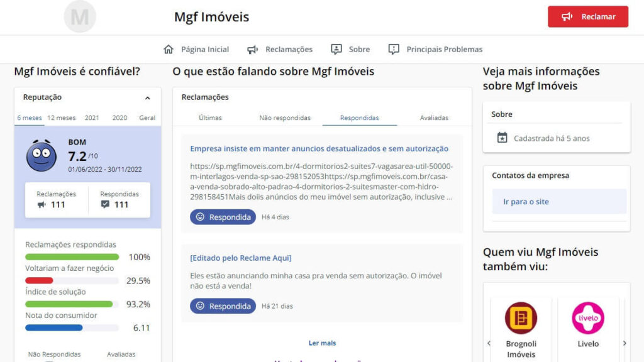
Task: Click the Voltariam a fazer negócio red bar
Action: pyautogui.click(x=39, y=281)
